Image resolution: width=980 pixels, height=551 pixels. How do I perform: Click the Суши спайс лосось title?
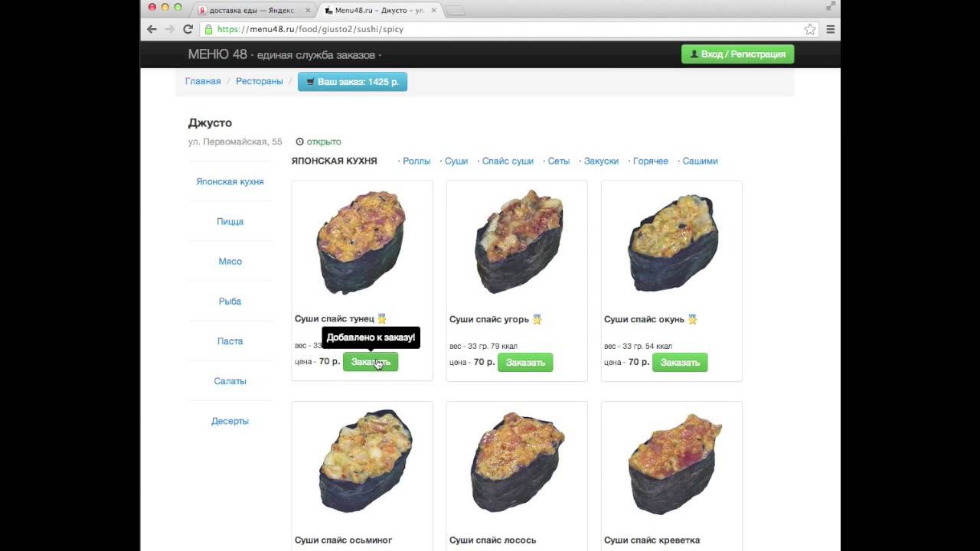tap(492, 540)
